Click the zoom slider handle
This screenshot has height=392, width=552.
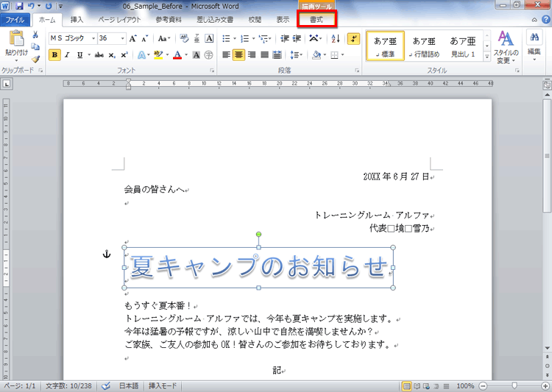pyautogui.click(x=514, y=386)
